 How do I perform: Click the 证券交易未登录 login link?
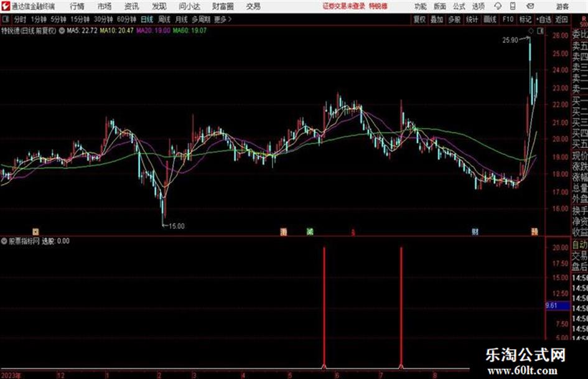(344, 6)
